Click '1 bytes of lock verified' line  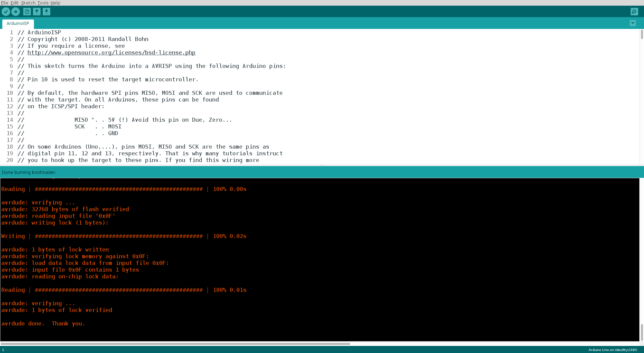(x=57, y=310)
